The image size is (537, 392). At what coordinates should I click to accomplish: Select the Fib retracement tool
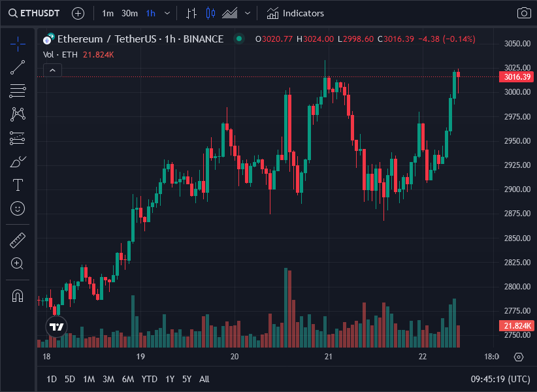(18, 91)
